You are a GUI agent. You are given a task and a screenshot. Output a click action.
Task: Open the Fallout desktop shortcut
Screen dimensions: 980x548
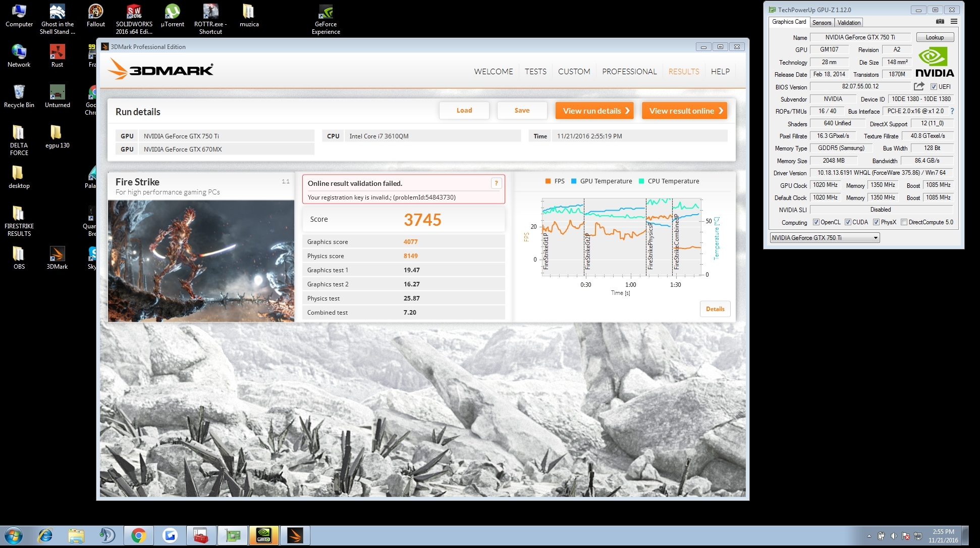96,16
